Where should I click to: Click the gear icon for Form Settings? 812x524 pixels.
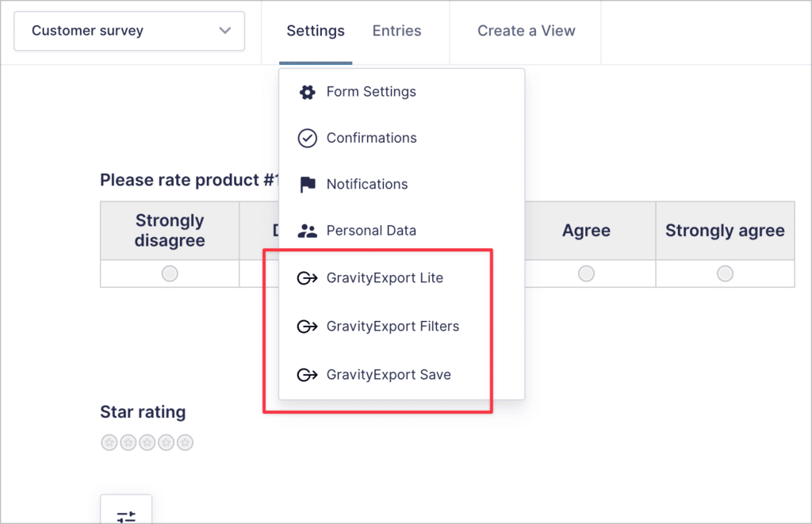click(x=307, y=92)
